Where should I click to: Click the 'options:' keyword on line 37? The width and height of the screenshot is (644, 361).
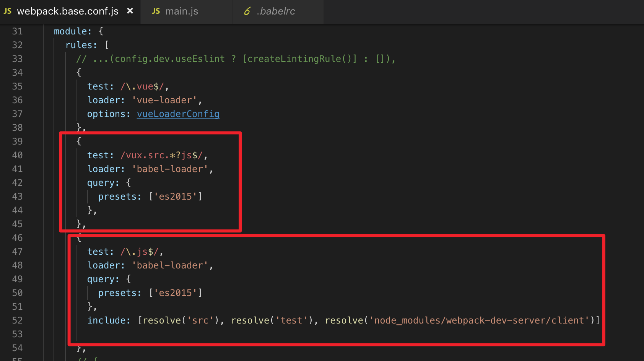click(109, 114)
